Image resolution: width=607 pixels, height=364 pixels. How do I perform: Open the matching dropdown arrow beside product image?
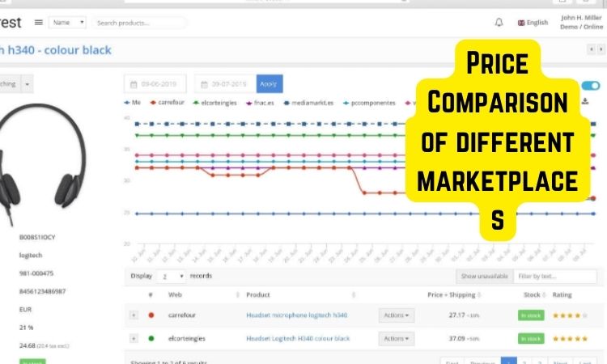tap(27, 84)
